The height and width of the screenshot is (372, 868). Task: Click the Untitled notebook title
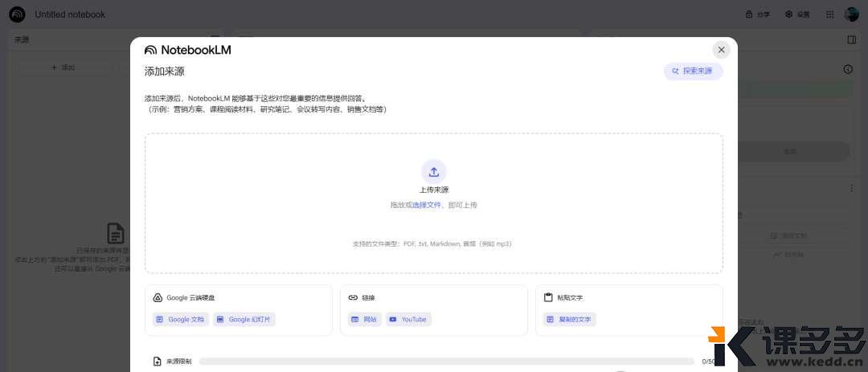(70, 14)
